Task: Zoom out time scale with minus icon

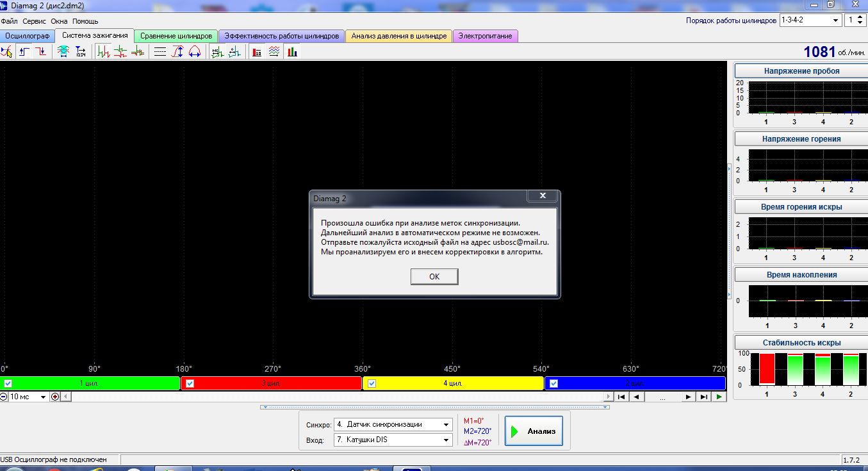Action: click(x=4, y=397)
